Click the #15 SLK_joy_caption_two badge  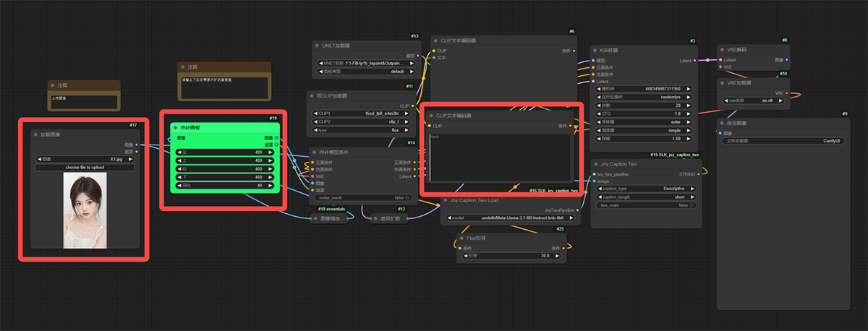[x=674, y=155]
